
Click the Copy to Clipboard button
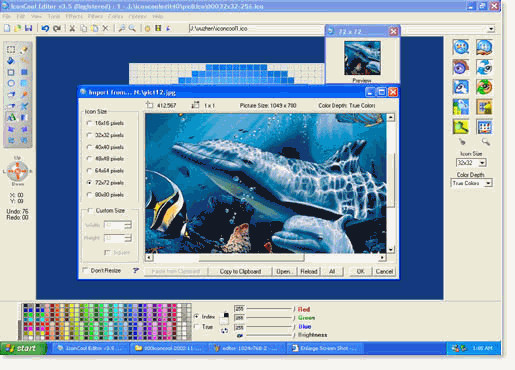pyautogui.click(x=240, y=271)
